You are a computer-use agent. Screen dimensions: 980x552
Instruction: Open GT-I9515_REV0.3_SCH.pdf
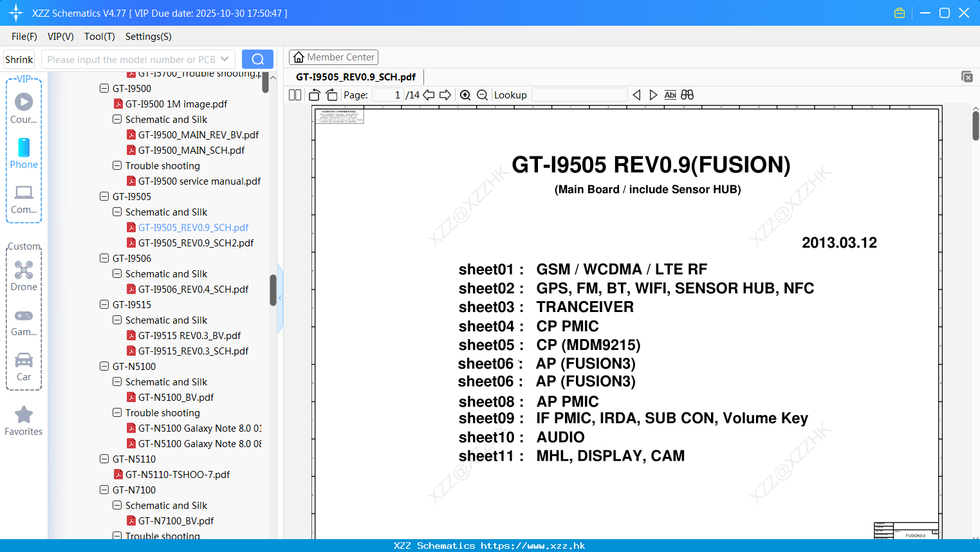coord(193,351)
